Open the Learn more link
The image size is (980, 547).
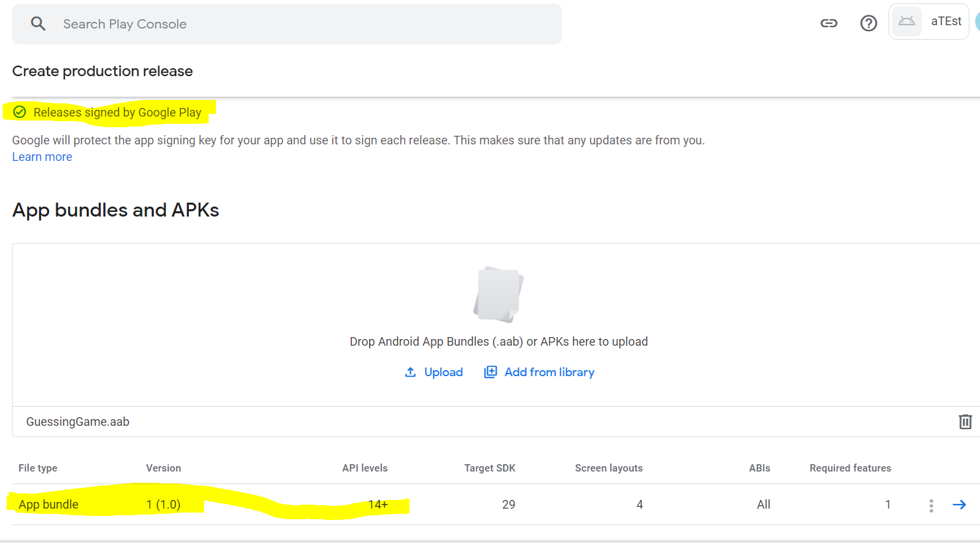pyautogui.click(x=42, y=157)
